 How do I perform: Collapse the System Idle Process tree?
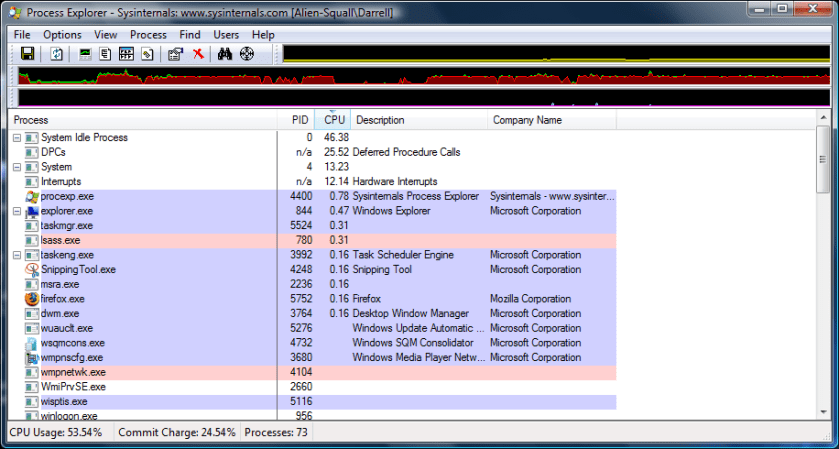pos(17,138)
